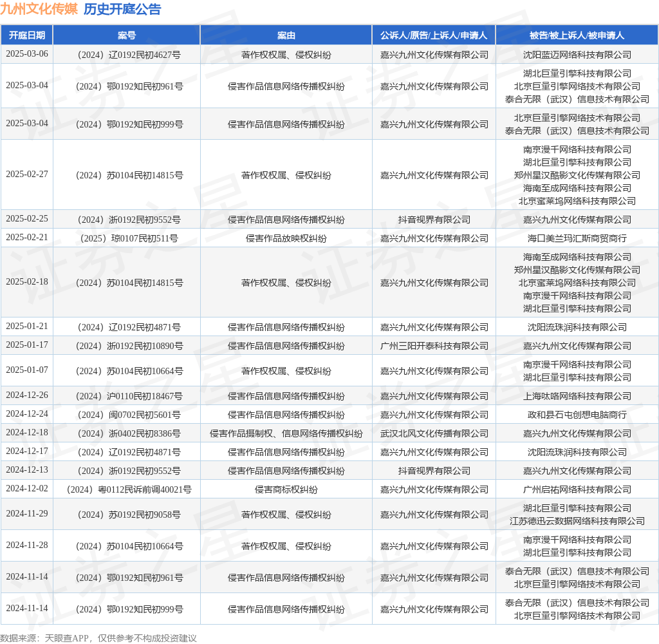Image resolution: width=659 pixels, height=644 pixels.
Task: Select the 公诉人/原告/上诉人/申请人 column header
Action: click(434, 35)
